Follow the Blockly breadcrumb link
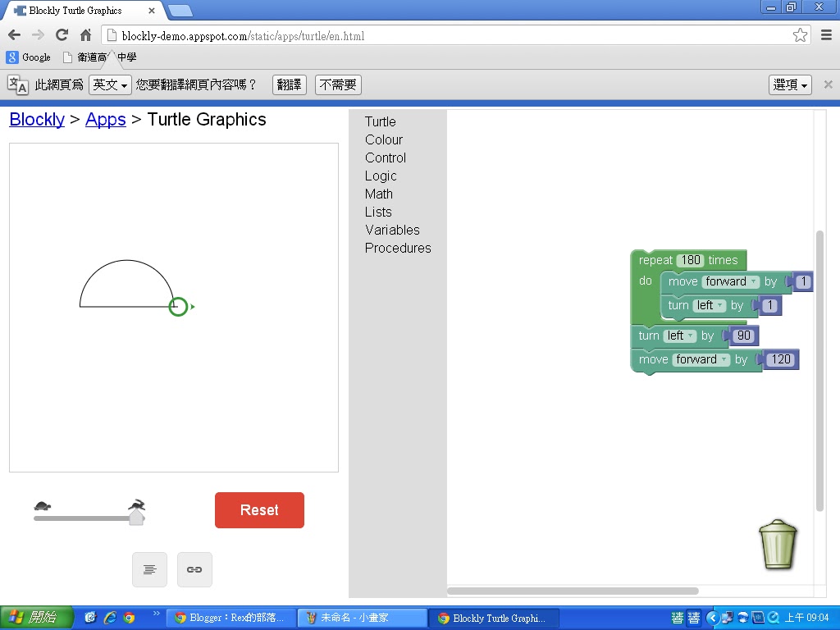Viewport: 840px width, 630px height. pyautogui.click(x=37, y=120)
